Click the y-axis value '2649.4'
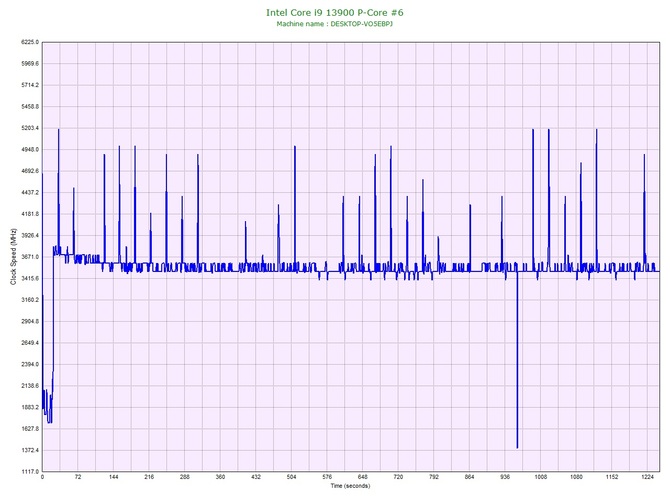 tap(30, 343)
